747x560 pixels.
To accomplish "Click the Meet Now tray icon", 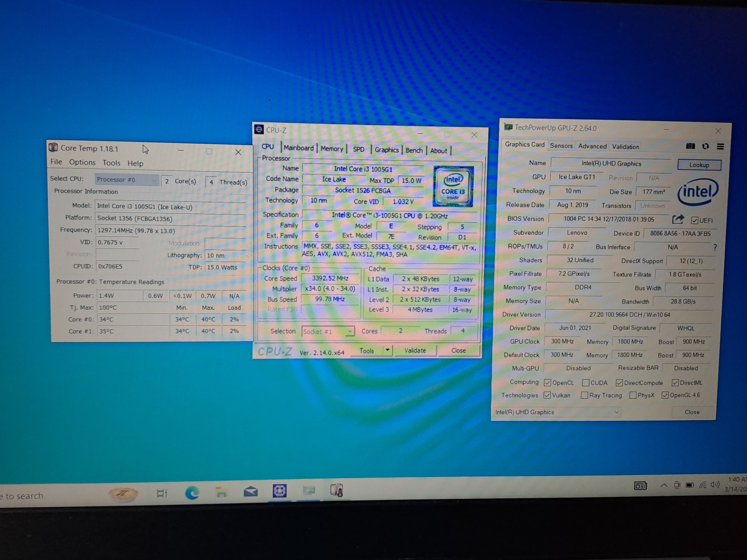I will pos(677,485).
